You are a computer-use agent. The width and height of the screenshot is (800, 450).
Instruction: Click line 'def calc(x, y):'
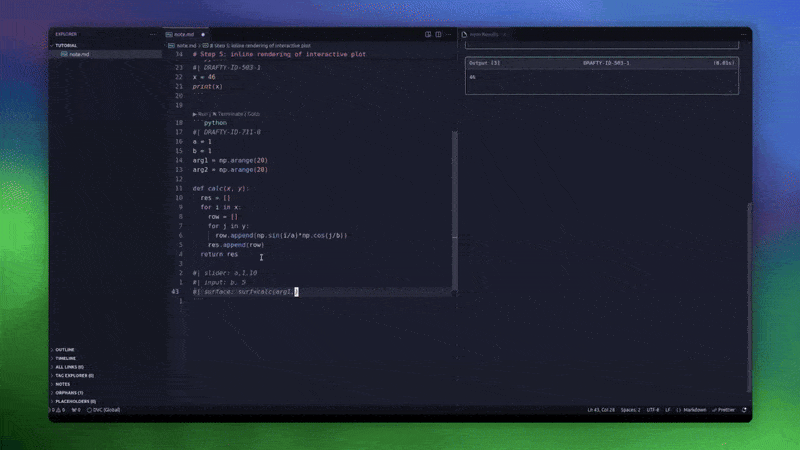(x=221, y=188)
